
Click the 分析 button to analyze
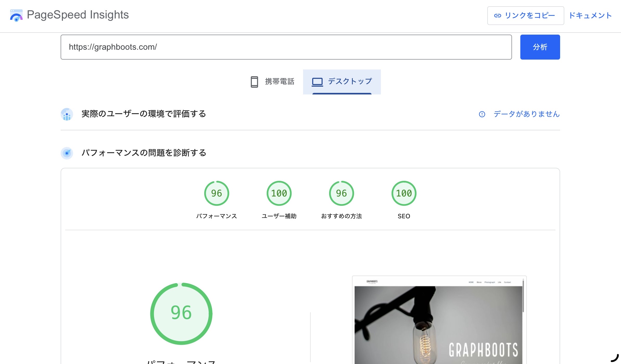coord(540,47)
